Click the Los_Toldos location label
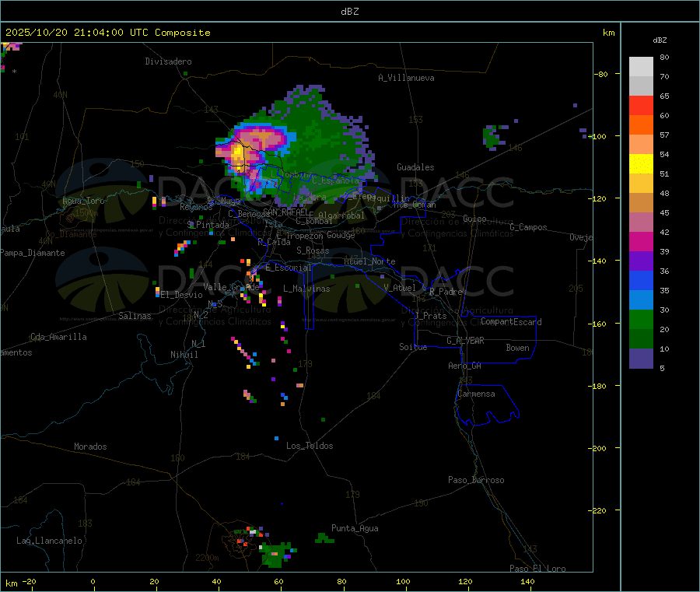The width and height of the screenshot is (700, 592). [x=310, y=446]
